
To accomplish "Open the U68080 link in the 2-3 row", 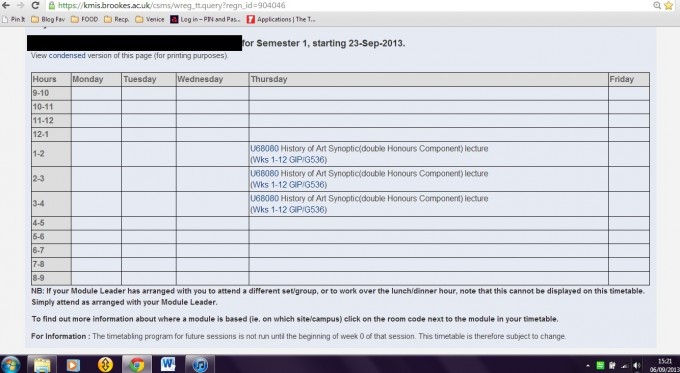I will click(x=265, y=173).
